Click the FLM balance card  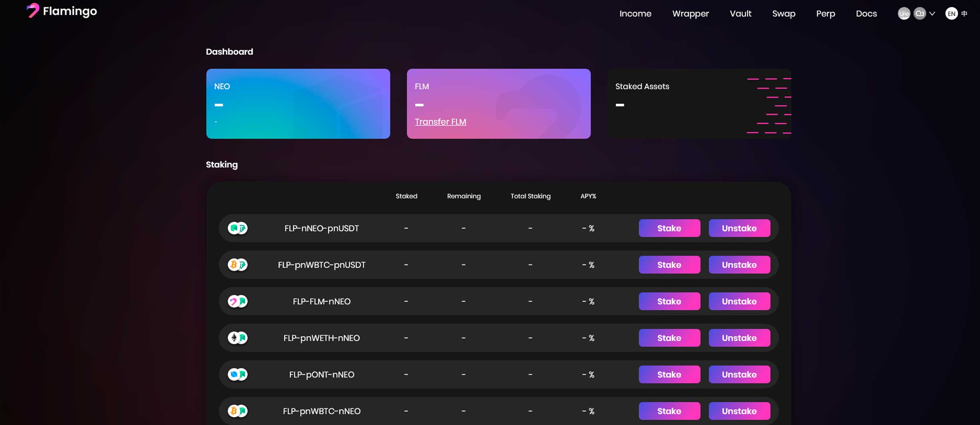tap(498, 104)
